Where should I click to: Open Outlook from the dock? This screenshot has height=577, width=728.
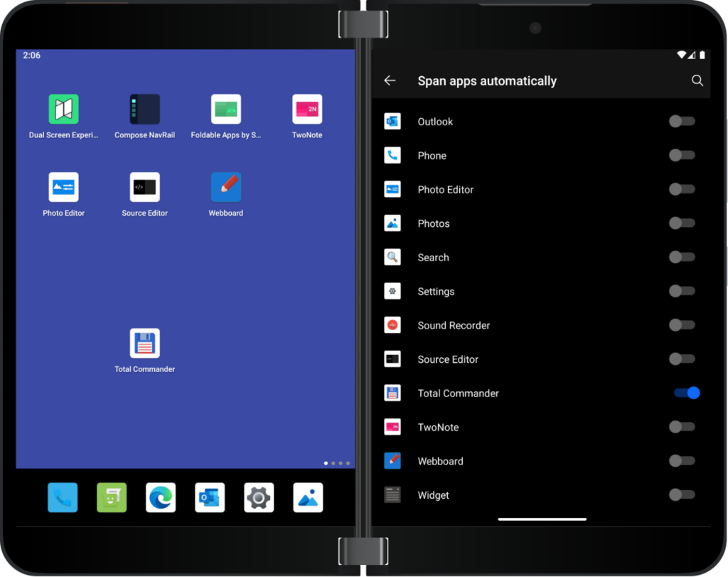click(x=210, y=498)
